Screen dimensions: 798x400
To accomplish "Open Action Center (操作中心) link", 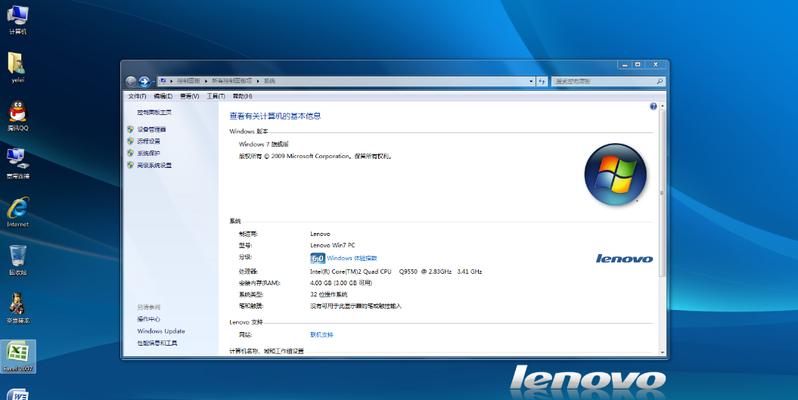I will pyautogui.click(x=149, y=319).
